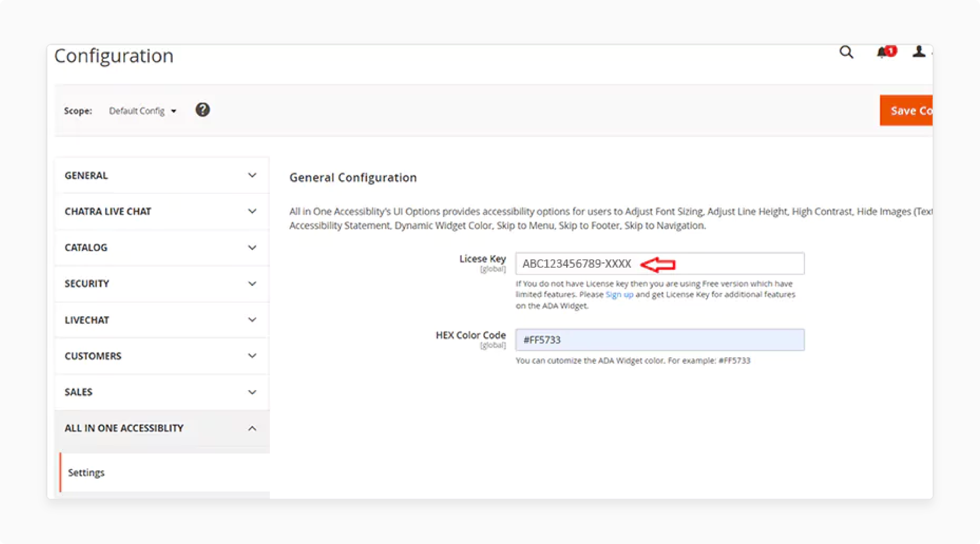The width and height of the screenshot is (980, 544).
Task: Select the SECURITY menu item
Action: point(162,284)
